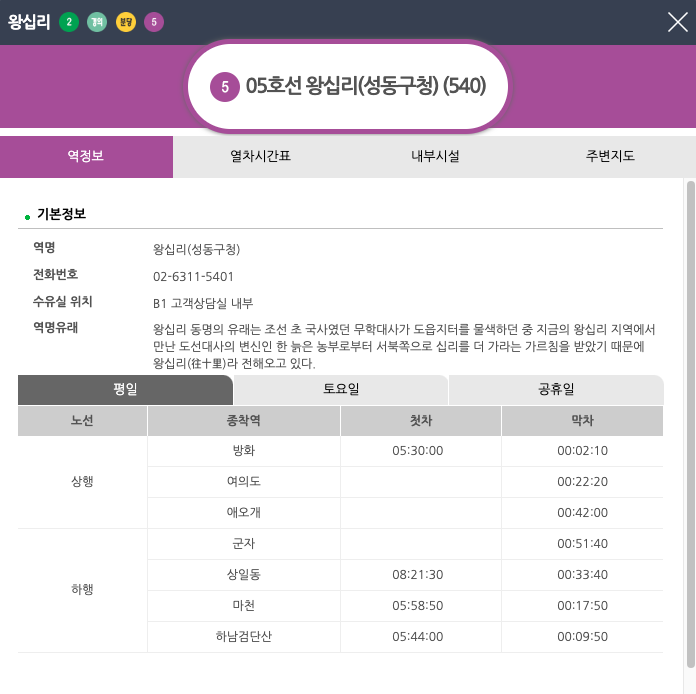
Task: Click the 상행 direction cell
Action: (83, 482)
